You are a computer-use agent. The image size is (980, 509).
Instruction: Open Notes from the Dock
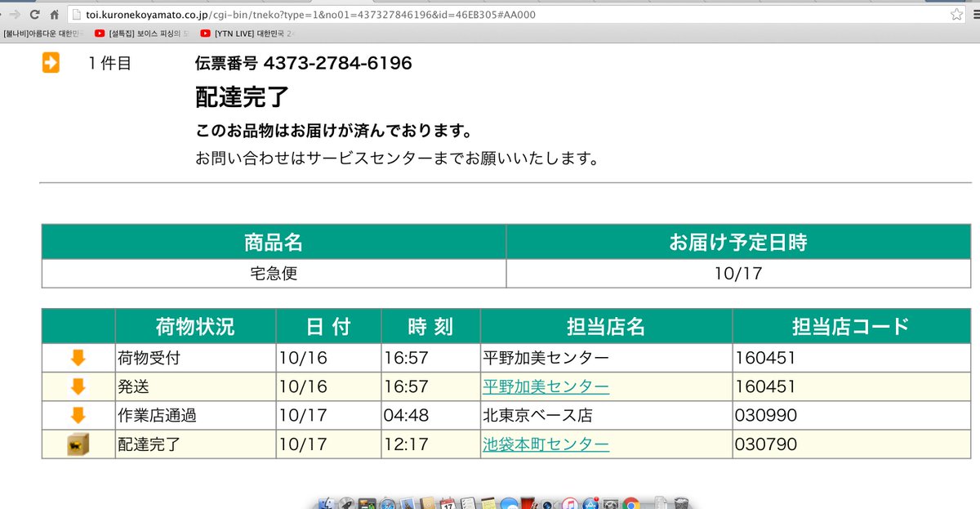pos(488,502)
